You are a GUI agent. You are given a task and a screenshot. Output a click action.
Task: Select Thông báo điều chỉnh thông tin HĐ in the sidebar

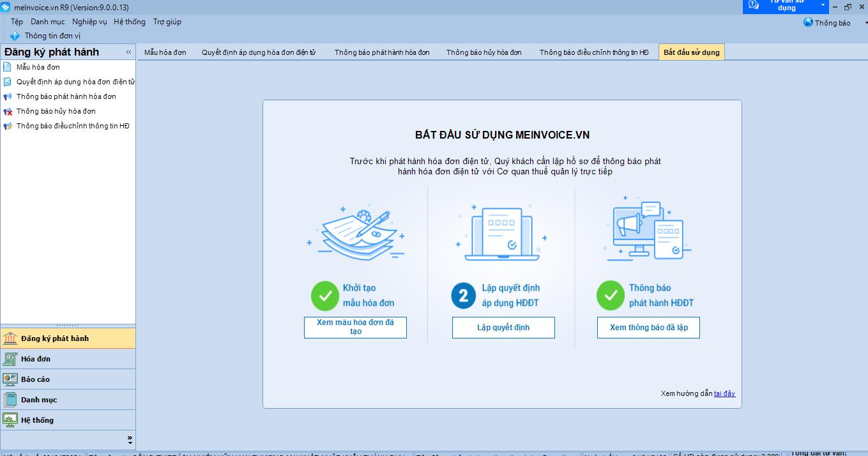tap(73, 126)
